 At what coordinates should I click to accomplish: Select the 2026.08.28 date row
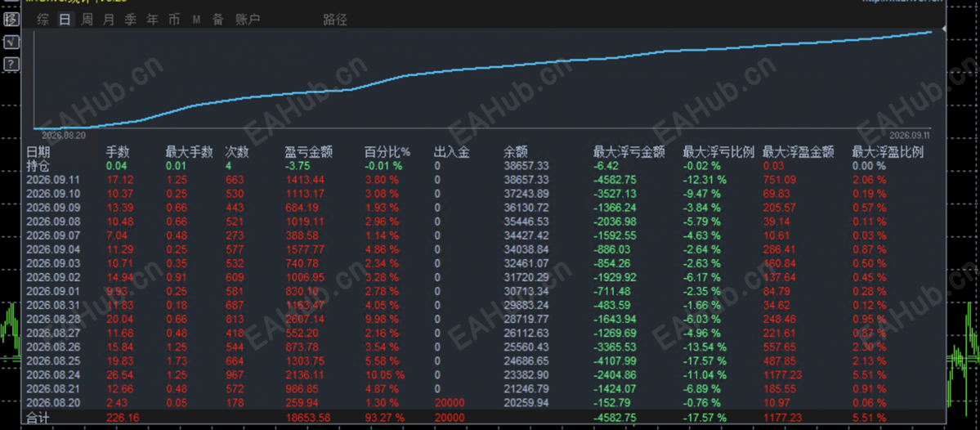pos(52,318)
